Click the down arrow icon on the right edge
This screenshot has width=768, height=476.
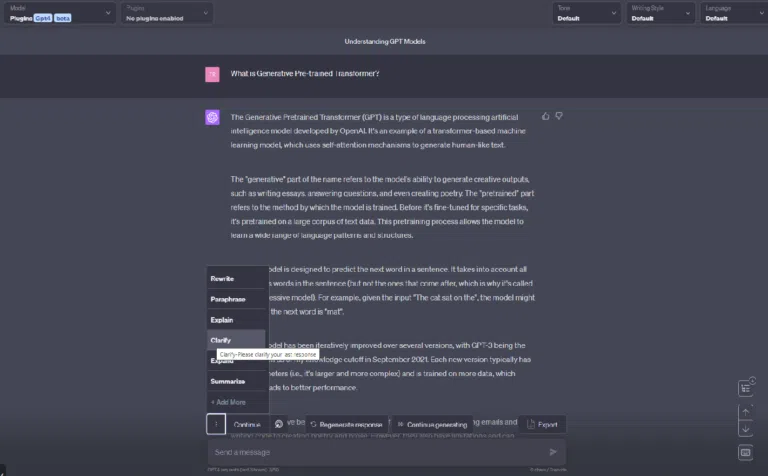pos(745,429)
